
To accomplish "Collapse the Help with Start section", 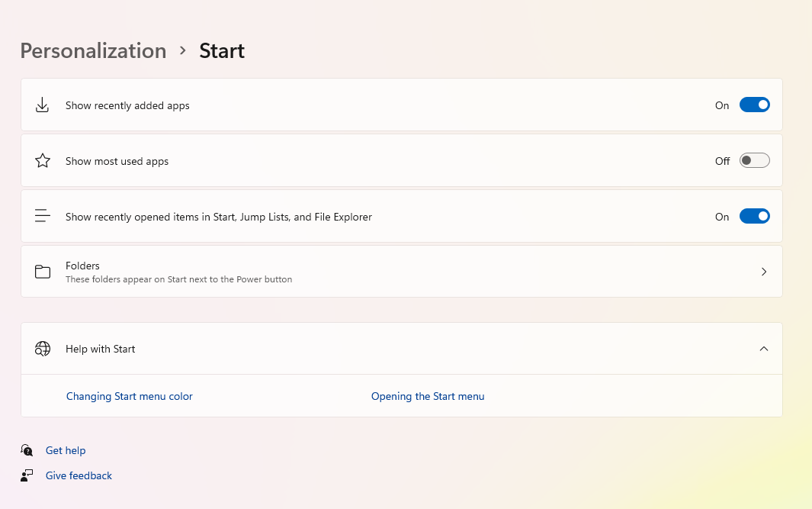I will tap(764, 349).
